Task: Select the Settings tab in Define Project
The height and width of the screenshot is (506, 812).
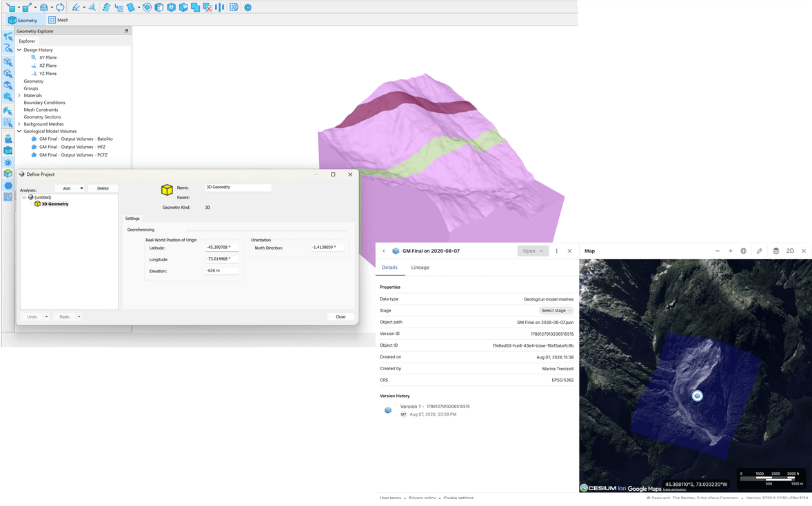Action: [x=132, y=219]
